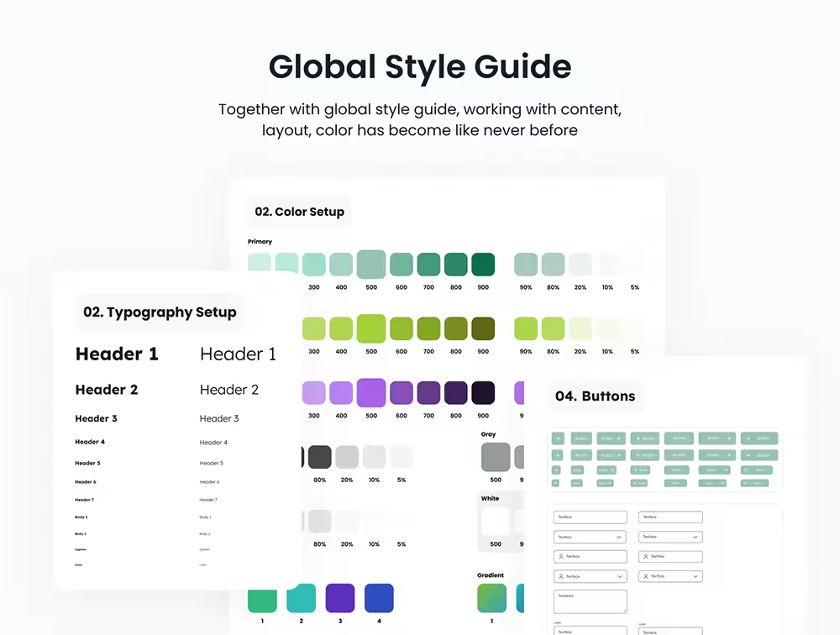Select the blue gradient swatch numbered 4
This screenshot has height=635, width=840.
[379, 597]
